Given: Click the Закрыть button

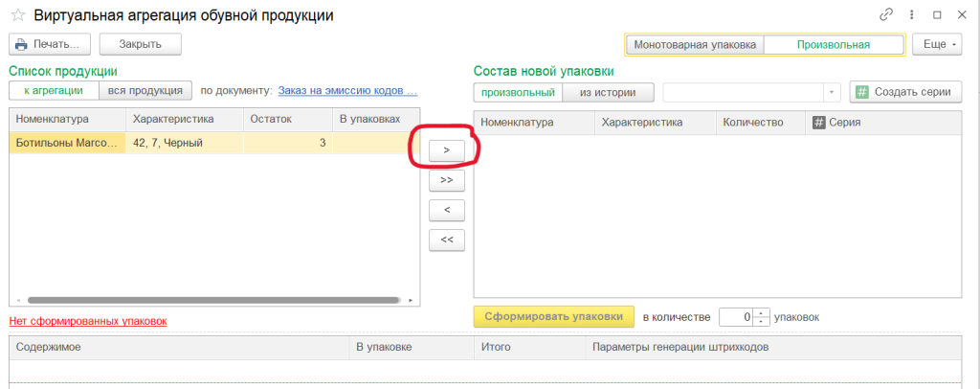Looking at the screenshot, I should point(141,44).
